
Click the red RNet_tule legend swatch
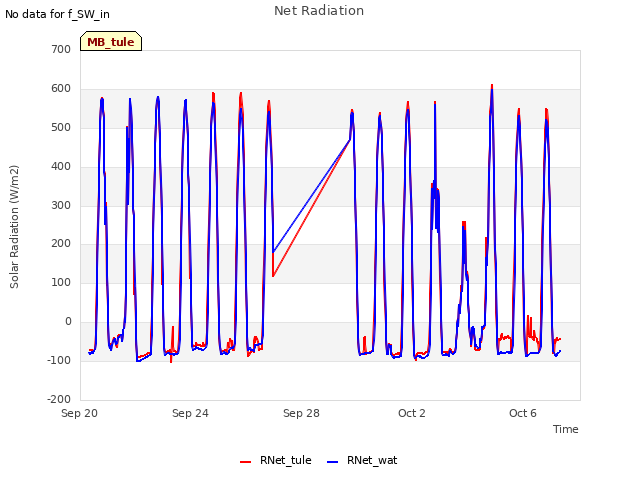[x=245, y=462]
